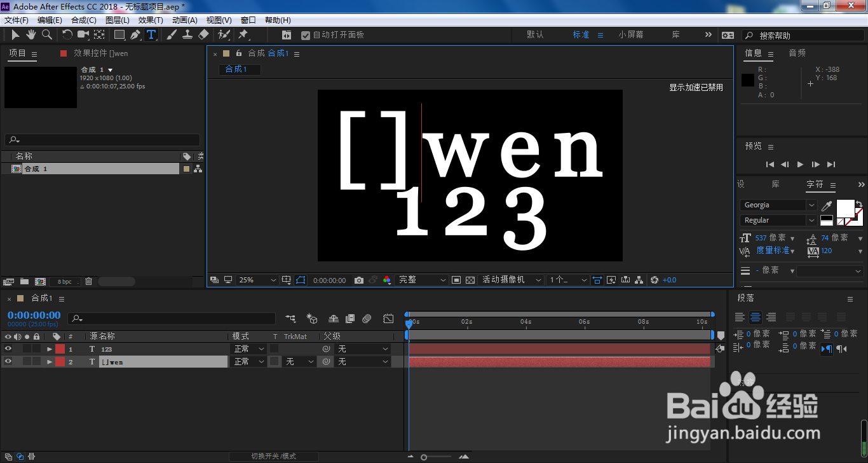This screenshot has height=463, width=868.
Task: Hide the []wen layer with eye icon
Action: [x=8, y=361]
